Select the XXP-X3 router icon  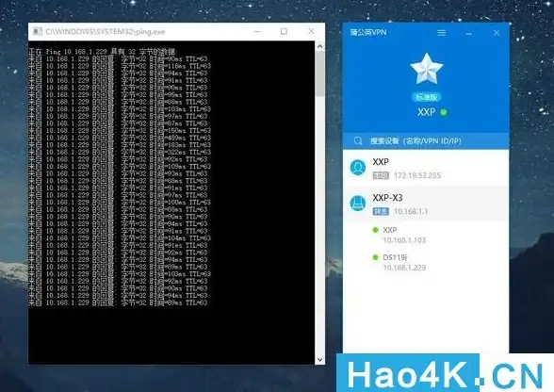tap(358, 204)
